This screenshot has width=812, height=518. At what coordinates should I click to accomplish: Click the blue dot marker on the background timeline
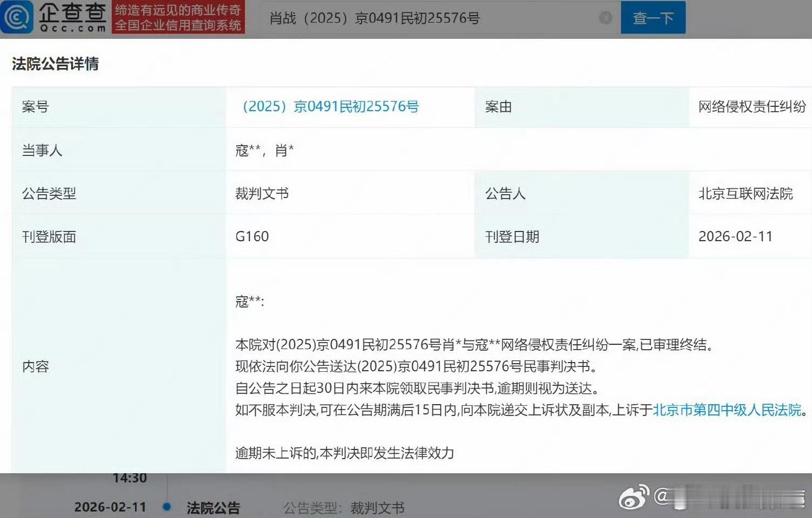tap(167, 507)
